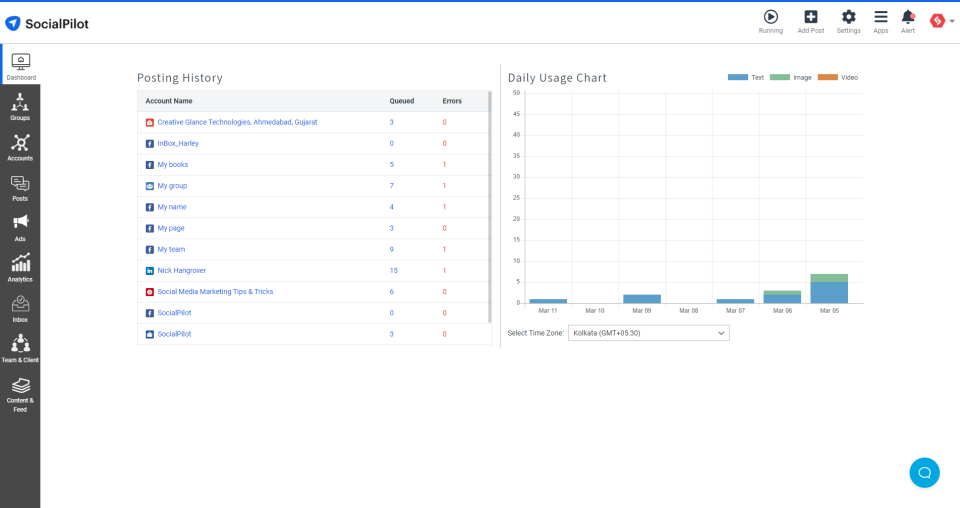Open the Running posts icon
The height and width of the screenshot is (508, 960).
coord(770,18)
